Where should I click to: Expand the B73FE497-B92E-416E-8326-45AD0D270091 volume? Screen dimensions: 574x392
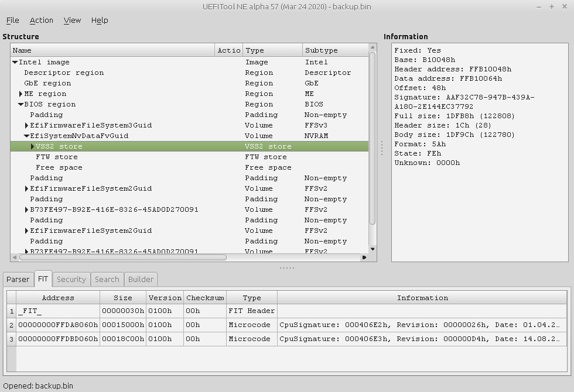(26, 210)
